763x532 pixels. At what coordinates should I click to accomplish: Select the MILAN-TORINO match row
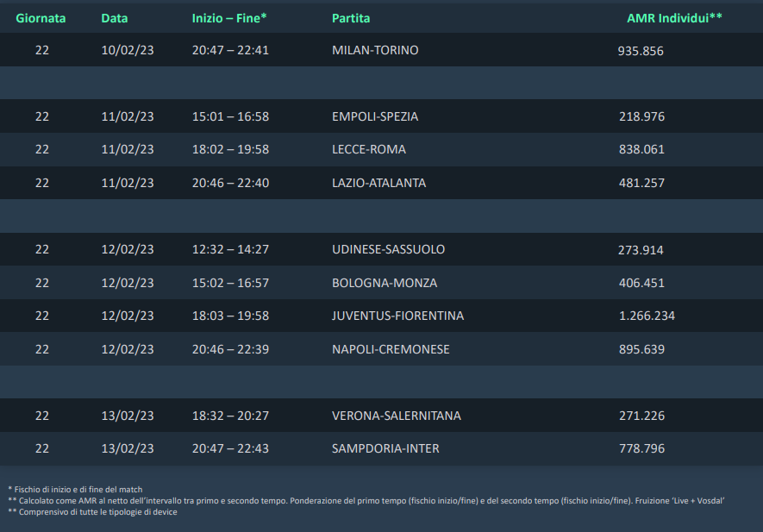381,50
